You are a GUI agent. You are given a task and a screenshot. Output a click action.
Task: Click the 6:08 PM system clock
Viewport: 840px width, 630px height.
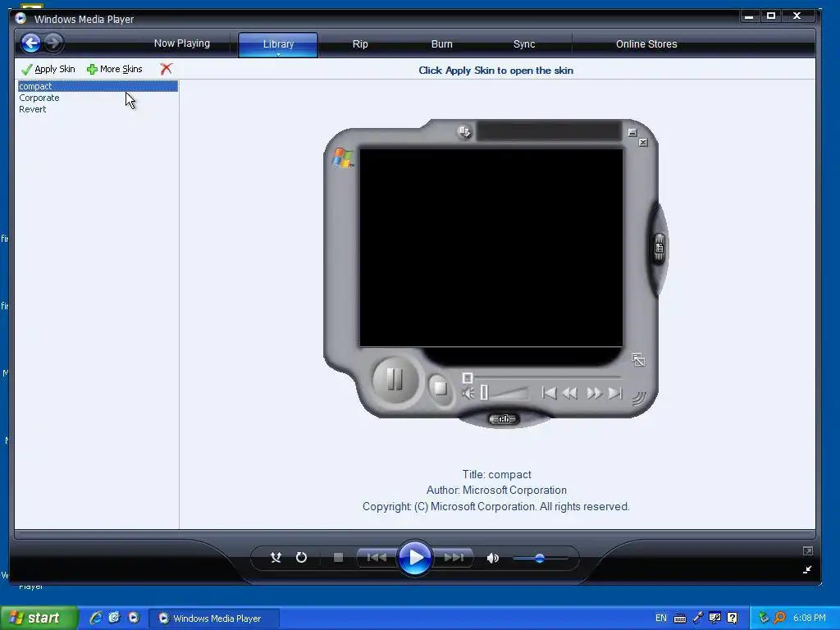[810, 618]
